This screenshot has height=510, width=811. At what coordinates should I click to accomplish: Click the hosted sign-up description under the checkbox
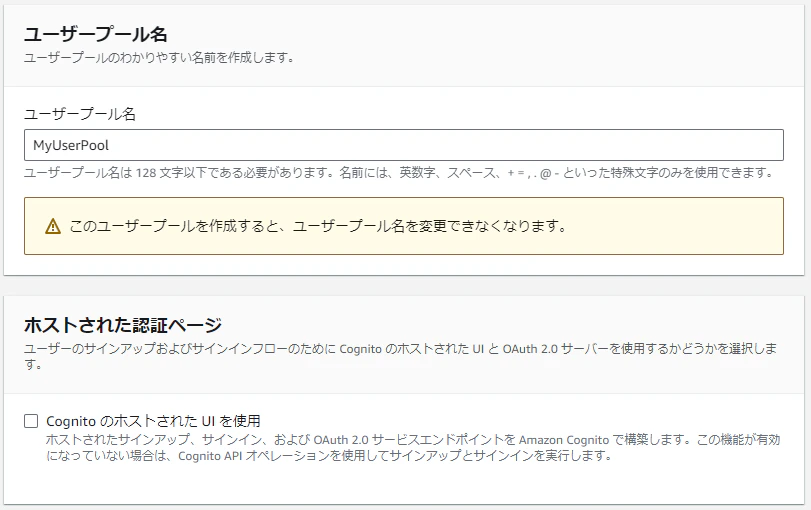(x=413, y=447)
